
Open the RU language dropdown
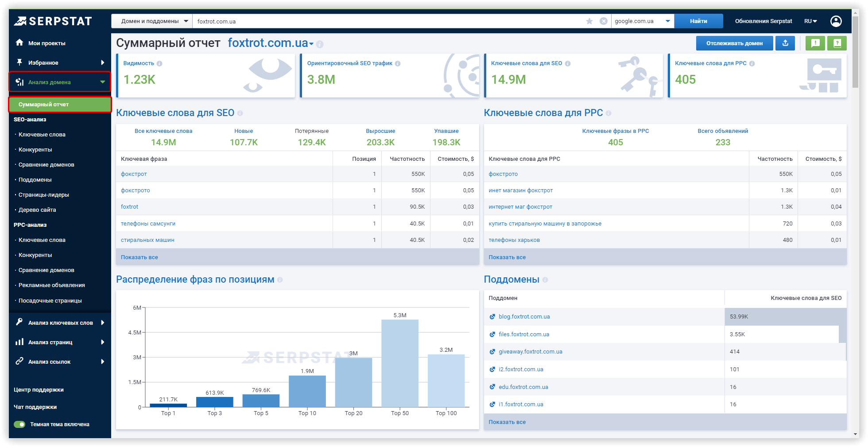point(811,21)
